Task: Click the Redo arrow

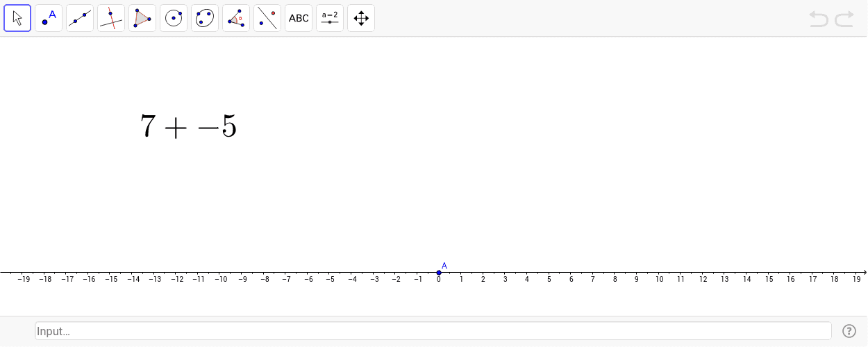Action: click(844, 19)
